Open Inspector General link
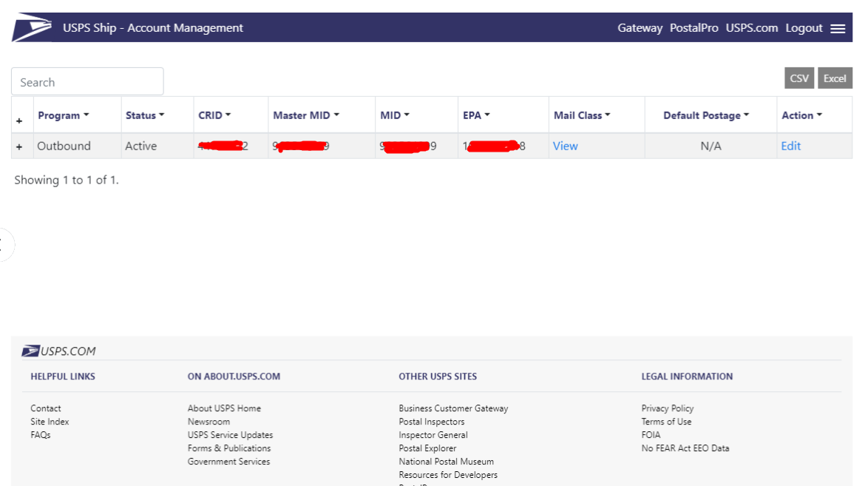 pos(433,435)
